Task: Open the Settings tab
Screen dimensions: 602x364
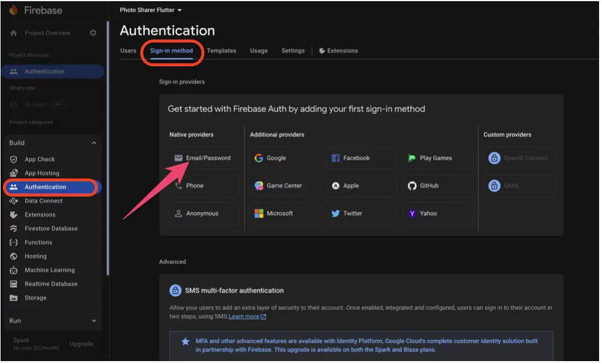Action: 293,51
